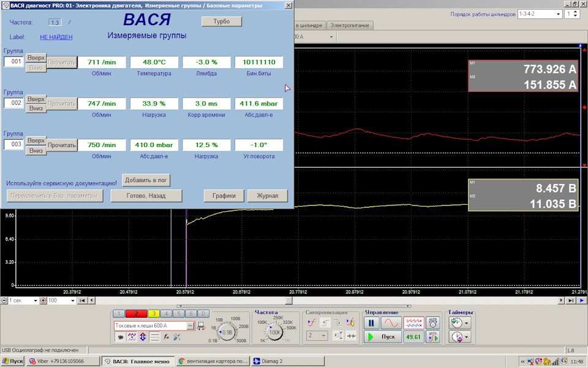Screen dimensions: 588x368
Task: Select the rising edge trigger icon
Action: coord(325,323)
